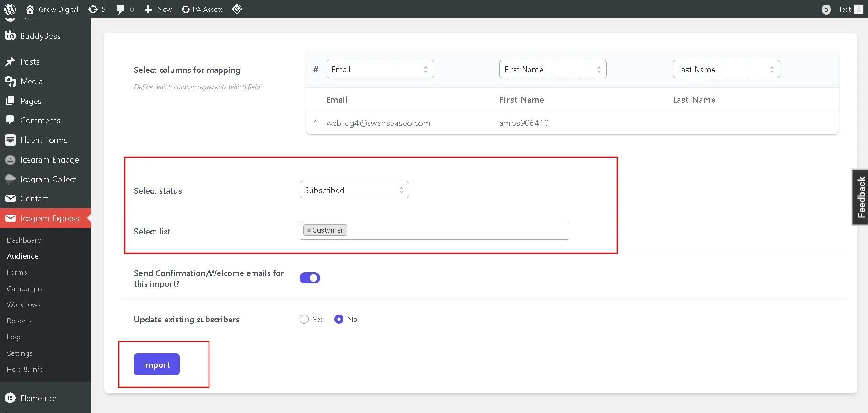868x413 pixels.
Task: Open the Settings submenu item
Action: click(x=20, y=353)
